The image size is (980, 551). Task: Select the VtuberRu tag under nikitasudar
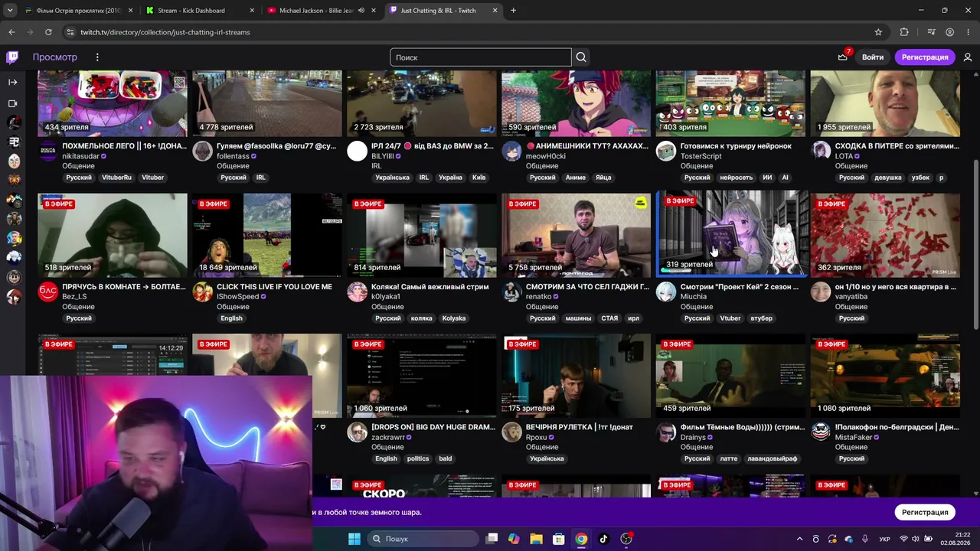point(116,178)
